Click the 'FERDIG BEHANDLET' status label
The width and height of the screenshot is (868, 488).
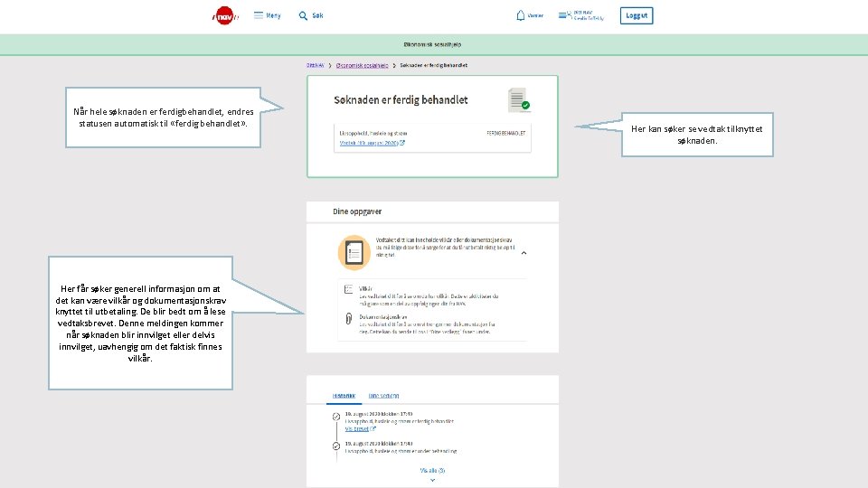(506, 134)
